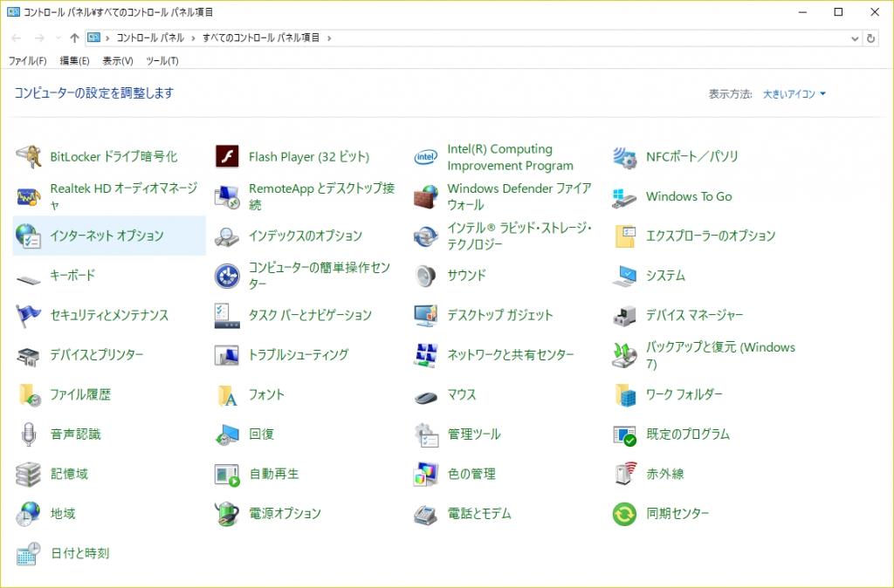Open the セキュリティとメンテナンス flag icon
This screenshot has height=588, width=894.
[28, 315]
